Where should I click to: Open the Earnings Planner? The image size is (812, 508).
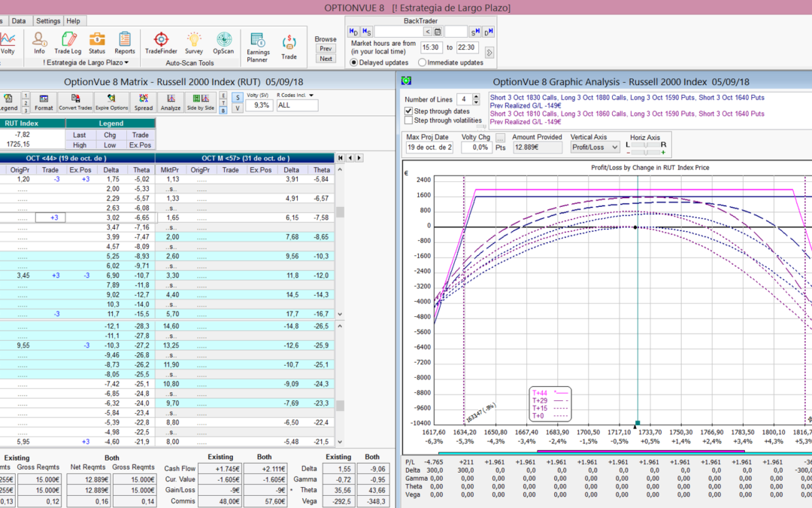pos(257,47)
